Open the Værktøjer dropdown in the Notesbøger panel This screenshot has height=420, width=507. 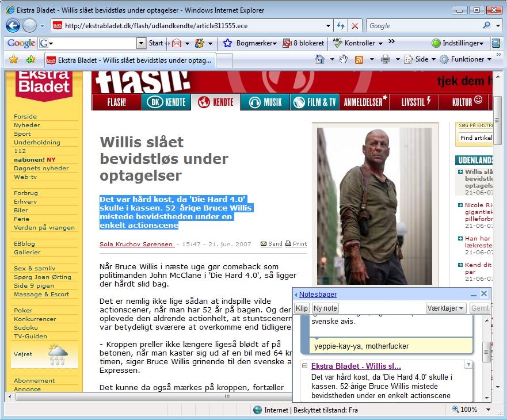coord(447,308)
